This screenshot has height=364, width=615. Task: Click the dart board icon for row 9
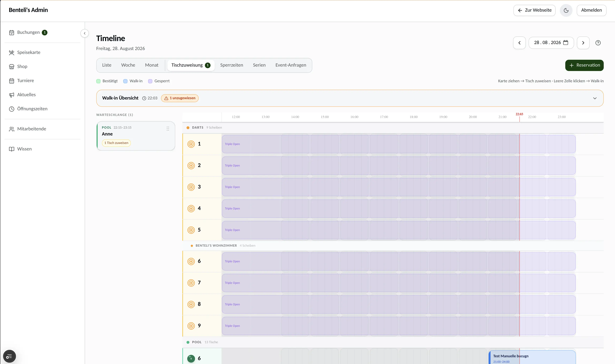pos(191,326)
